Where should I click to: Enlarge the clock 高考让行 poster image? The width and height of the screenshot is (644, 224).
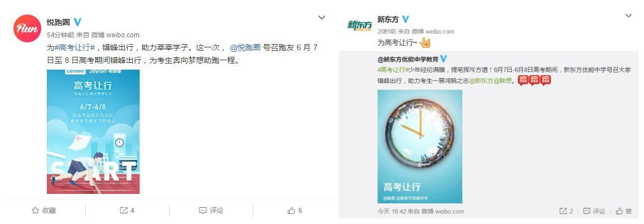(420, 147)
